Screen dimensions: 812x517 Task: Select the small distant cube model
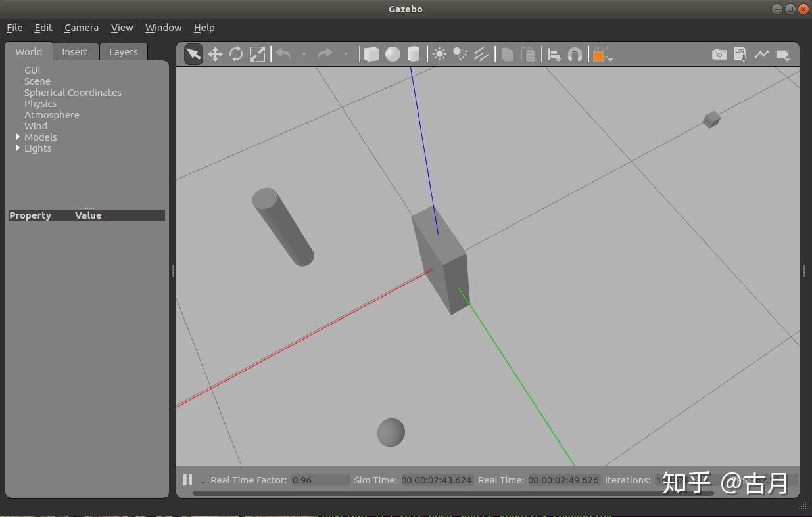(711, 120)
